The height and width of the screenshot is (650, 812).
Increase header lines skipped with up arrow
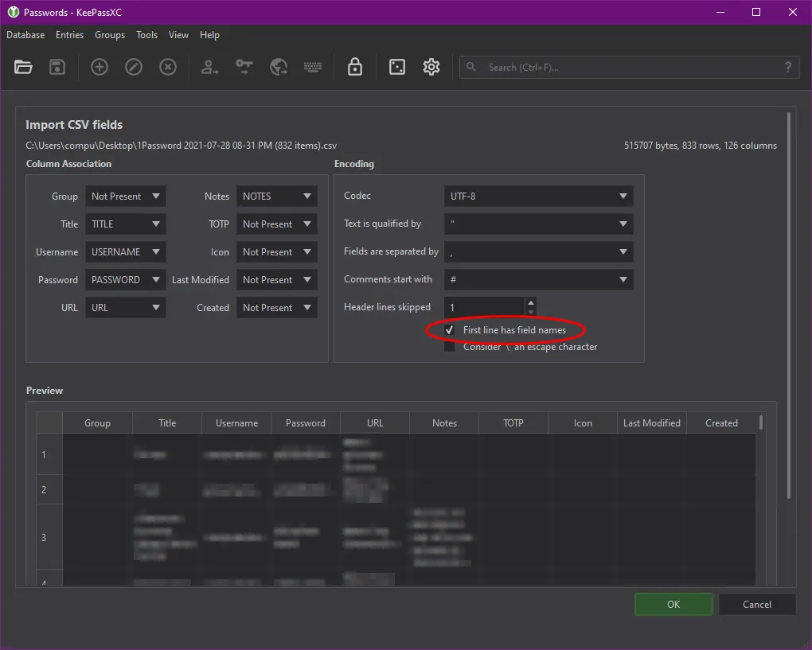pos(531,302)
